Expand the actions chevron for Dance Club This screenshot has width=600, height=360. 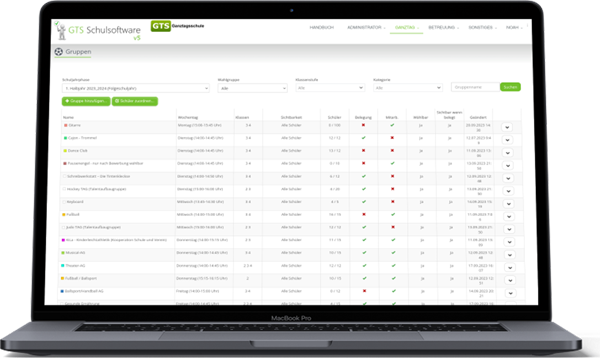click(508, 153)
